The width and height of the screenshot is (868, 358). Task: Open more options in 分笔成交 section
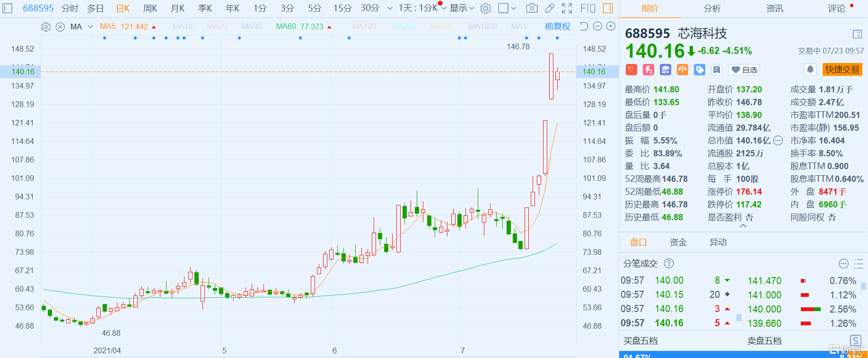click(x=843, y=264)
